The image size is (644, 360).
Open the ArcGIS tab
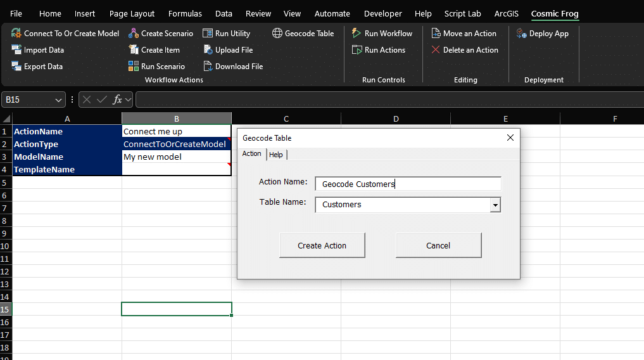point(507,13)
